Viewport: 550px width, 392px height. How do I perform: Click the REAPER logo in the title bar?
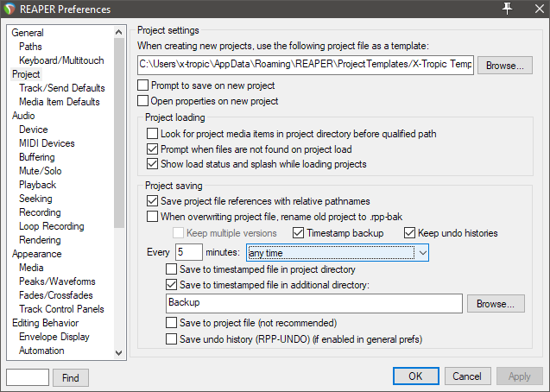click(9, 9)
